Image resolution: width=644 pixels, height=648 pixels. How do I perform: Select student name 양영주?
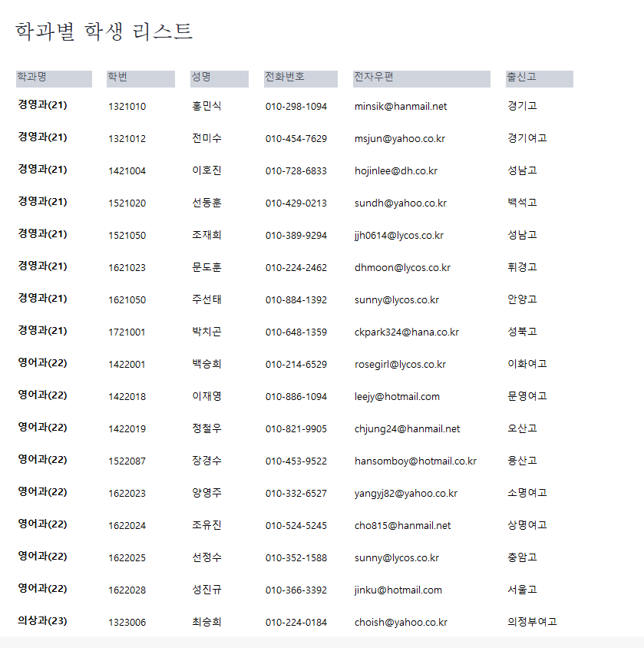tap(206, 494)
